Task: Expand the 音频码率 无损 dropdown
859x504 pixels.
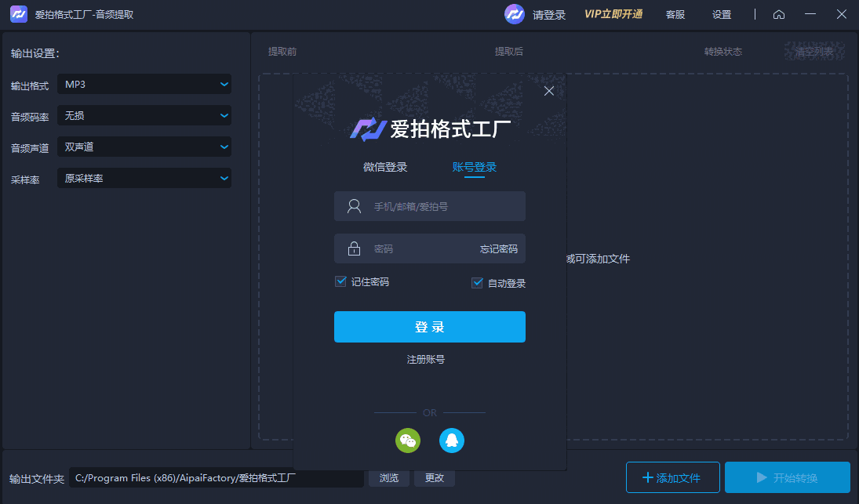Action: (x=144, y=115)
